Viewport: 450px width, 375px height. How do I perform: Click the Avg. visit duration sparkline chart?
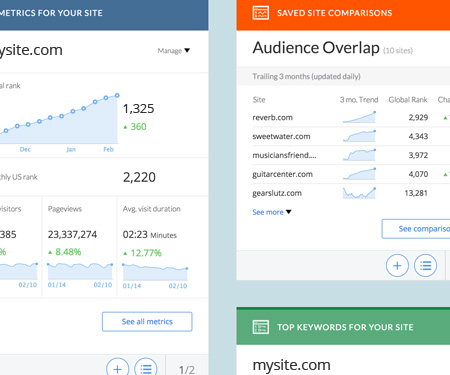pyautogui.click(x=155, y=272)
